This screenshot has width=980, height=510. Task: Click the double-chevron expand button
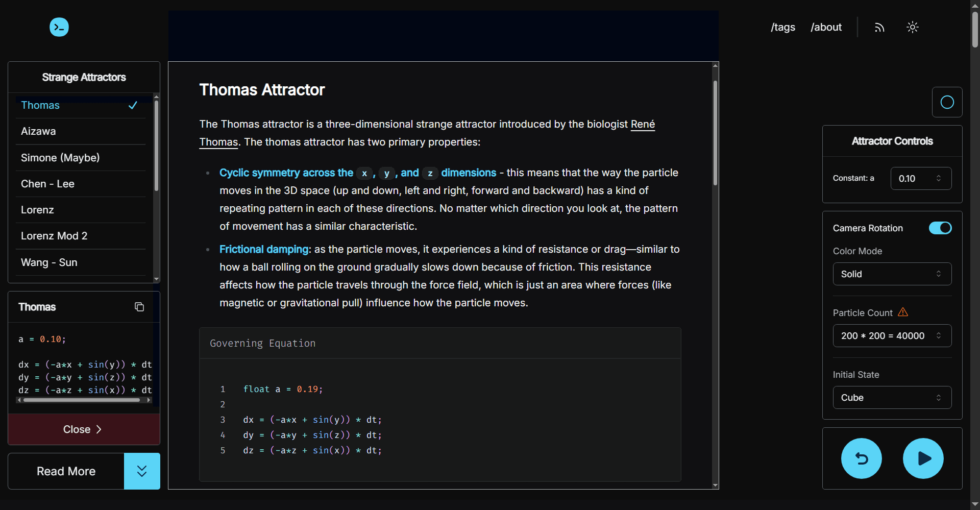(x=142, y=471)
